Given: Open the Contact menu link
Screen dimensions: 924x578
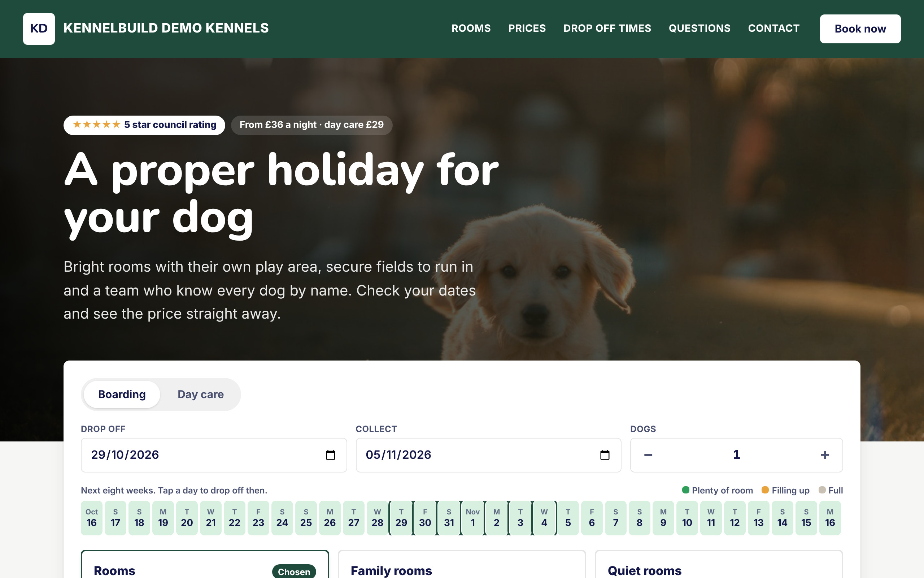Looking at the screenshot, I should click(773, 28).
